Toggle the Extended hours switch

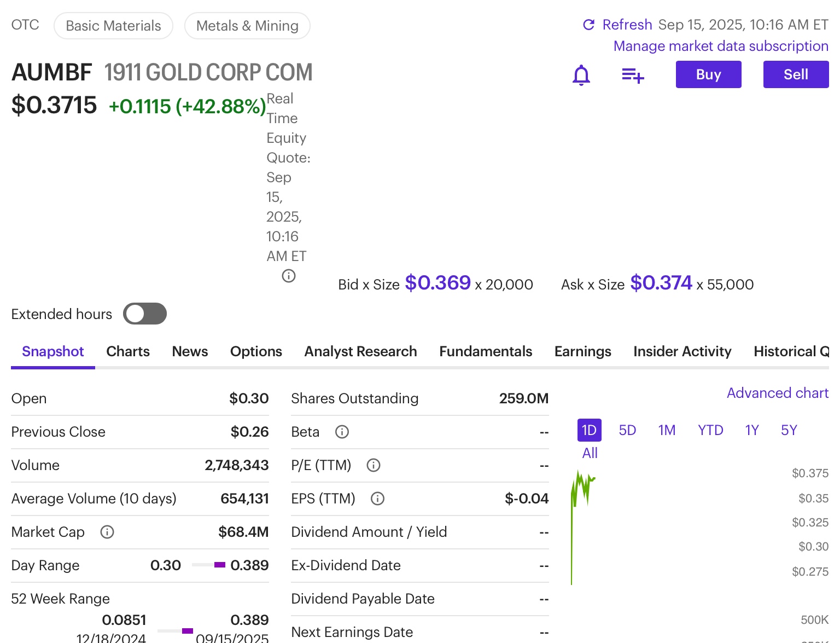tap(145, 314)
